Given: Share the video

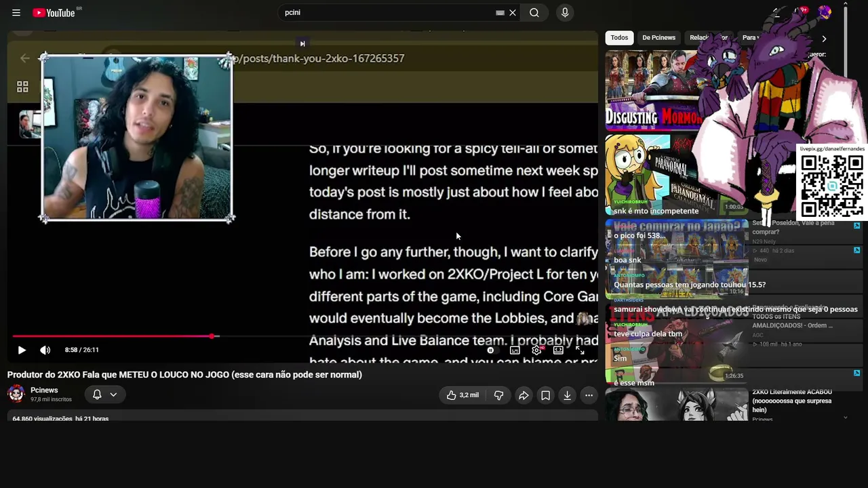Looking at the screenshot, I should (524, 395).
